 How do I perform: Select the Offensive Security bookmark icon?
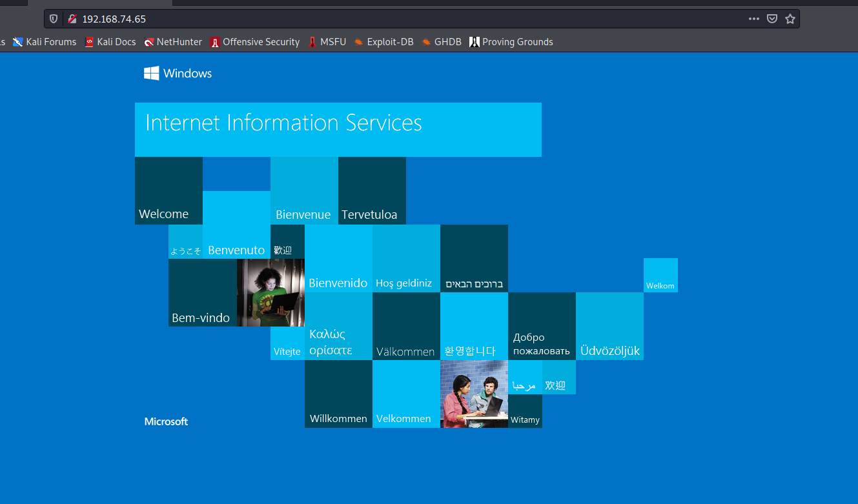215,41
